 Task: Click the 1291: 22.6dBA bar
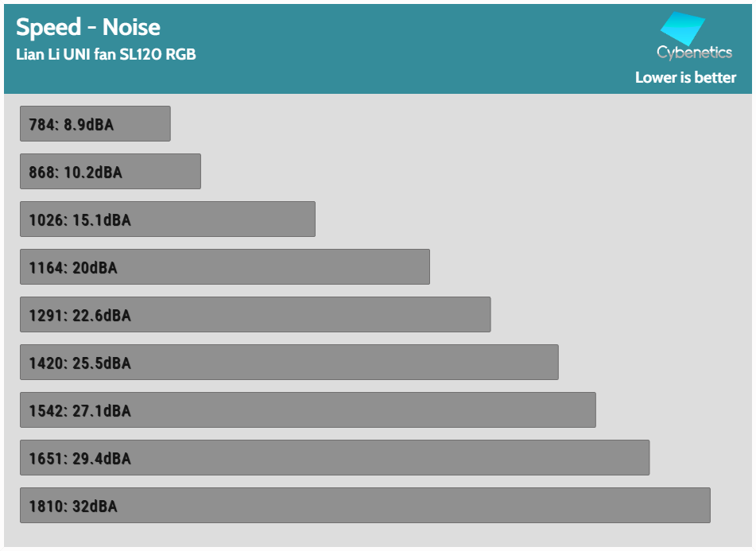point(255,315)
